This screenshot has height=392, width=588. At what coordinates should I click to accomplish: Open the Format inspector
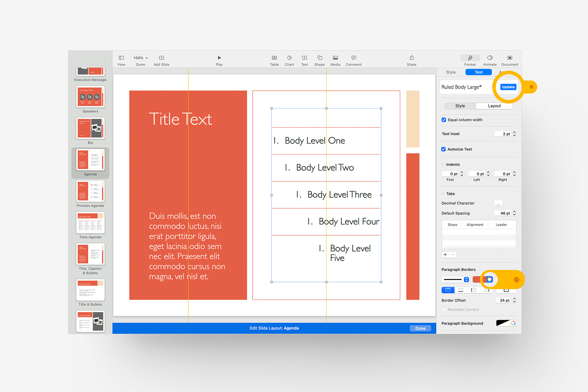[x=470, y=58]
